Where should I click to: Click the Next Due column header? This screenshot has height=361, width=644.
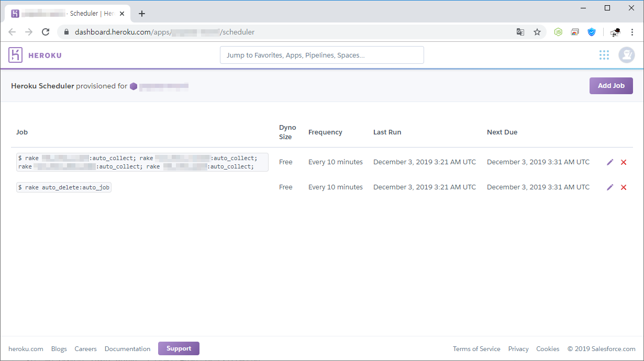click(502, 132)
